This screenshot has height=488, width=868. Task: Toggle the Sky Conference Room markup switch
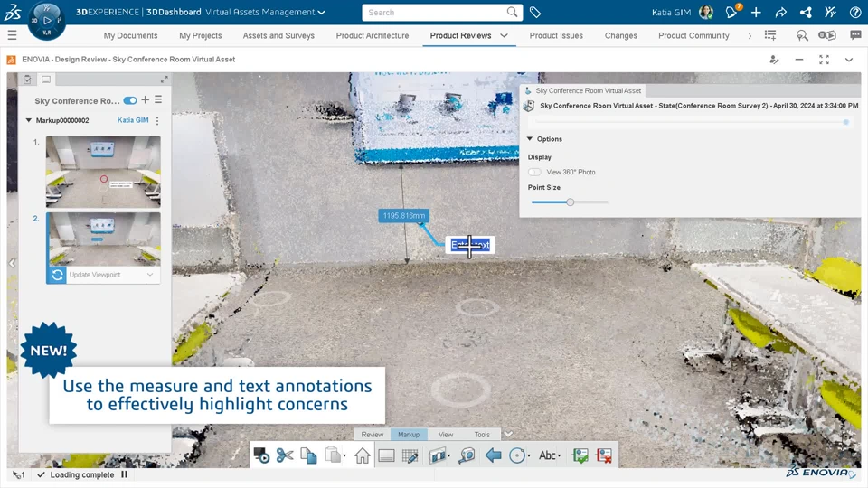point(130,100)
